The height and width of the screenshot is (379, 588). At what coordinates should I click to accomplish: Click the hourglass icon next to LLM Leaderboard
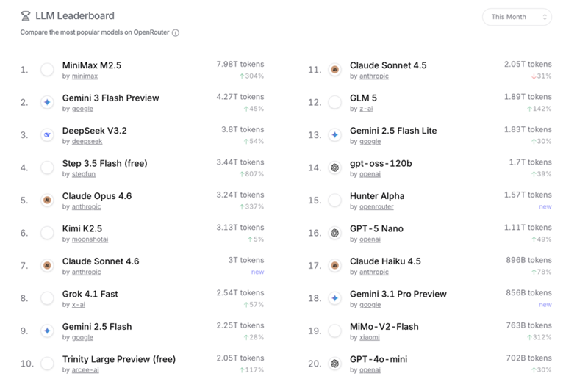tap(26, 15)
